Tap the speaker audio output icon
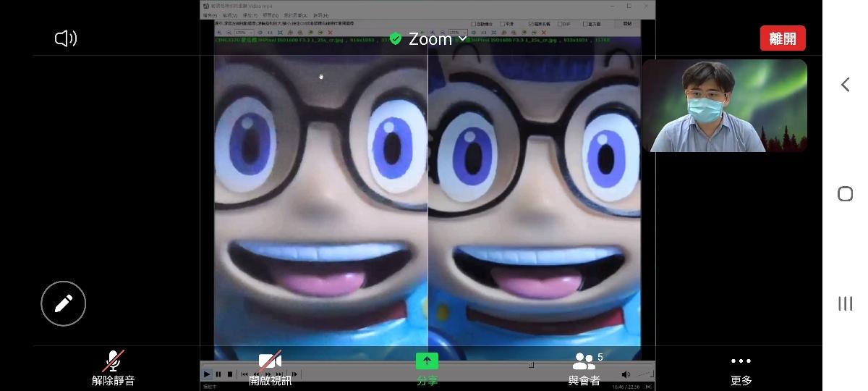 click(66, 38)
